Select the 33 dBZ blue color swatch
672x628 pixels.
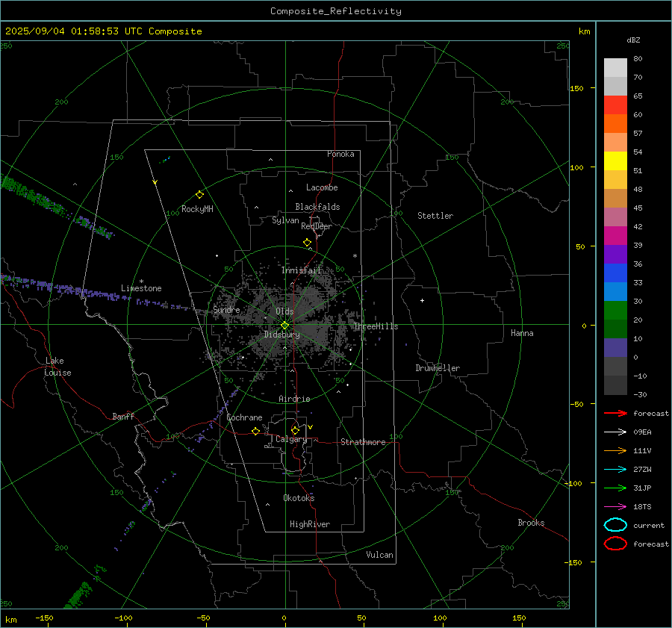[x=615, y=273]
